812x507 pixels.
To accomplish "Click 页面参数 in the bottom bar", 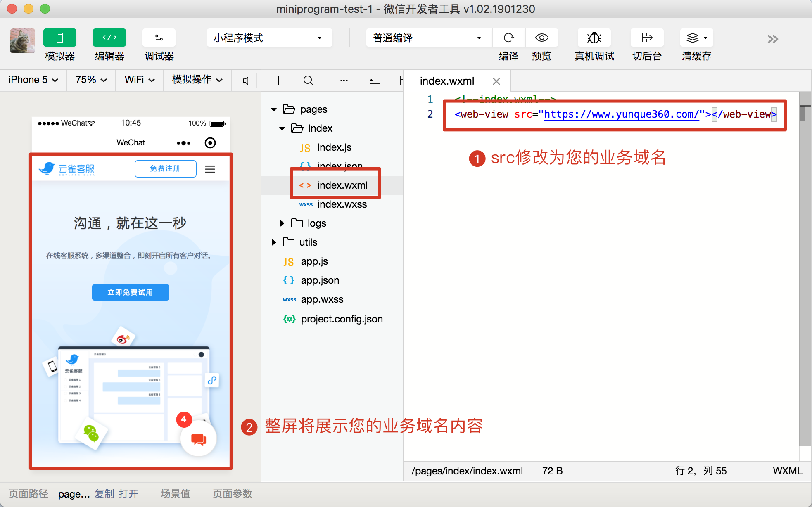I will (x=233, y=494).
